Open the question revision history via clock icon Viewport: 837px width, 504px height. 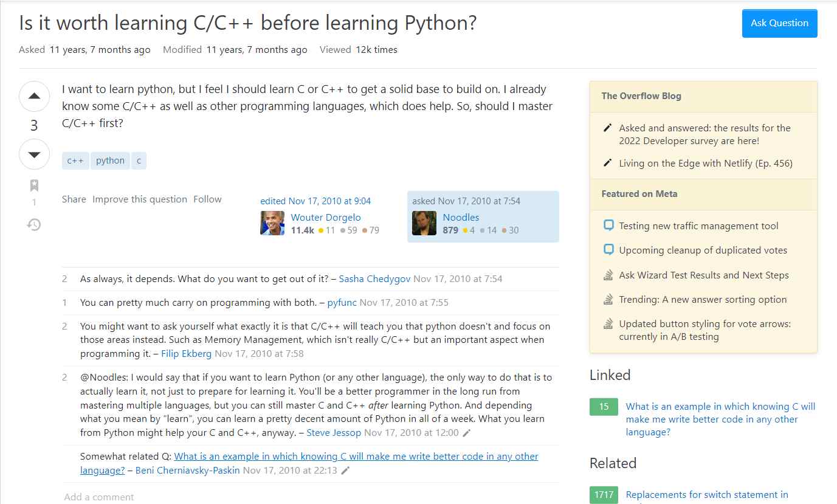click(x=34, y=224)
